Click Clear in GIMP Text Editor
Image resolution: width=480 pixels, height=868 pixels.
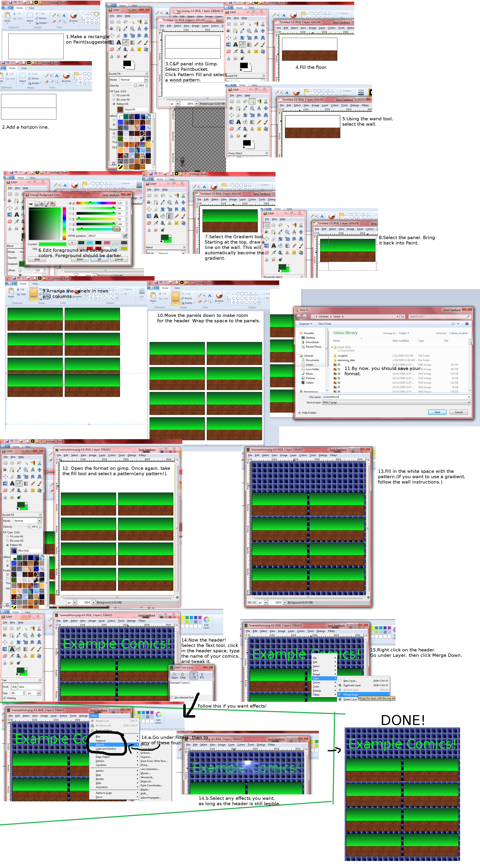tap(183, 676)
